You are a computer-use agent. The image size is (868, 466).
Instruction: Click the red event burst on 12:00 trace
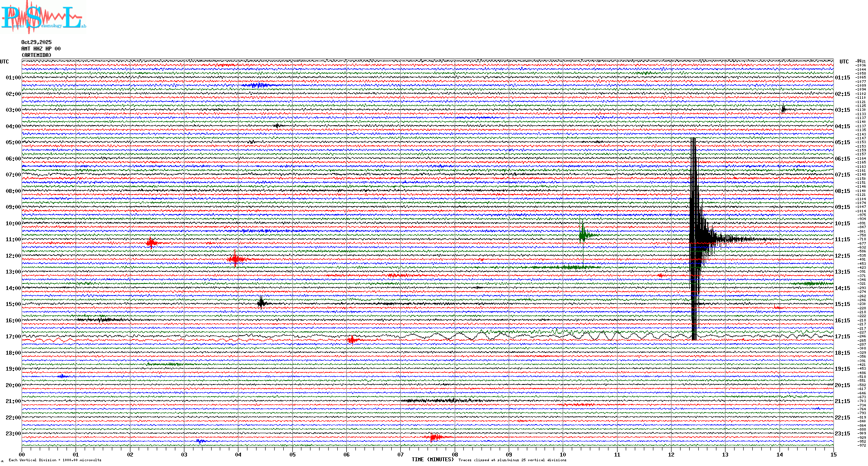coord(235,259)
